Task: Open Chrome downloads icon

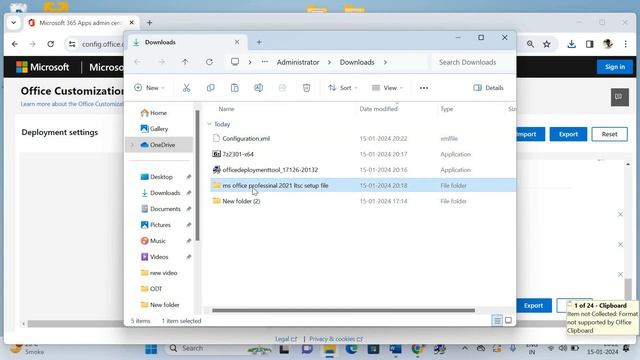Action: [x=571, y=44]
